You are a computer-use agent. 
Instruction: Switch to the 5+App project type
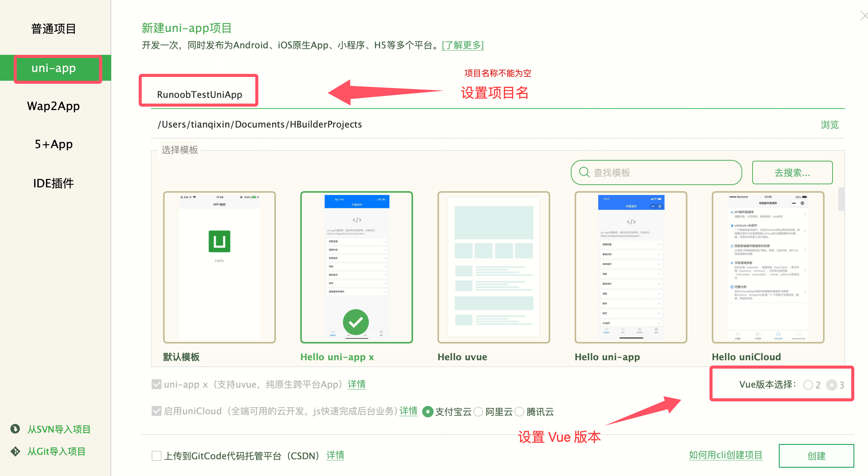[53, 144]
